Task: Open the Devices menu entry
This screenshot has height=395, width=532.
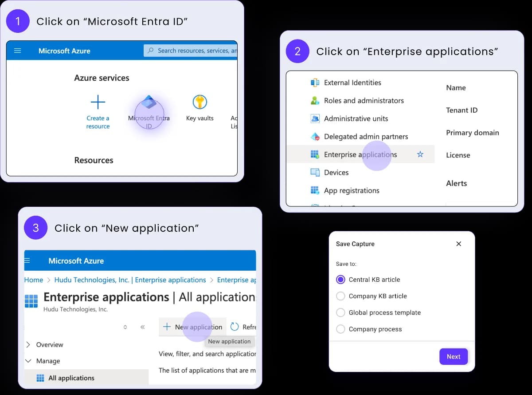Action: point(336,173)
